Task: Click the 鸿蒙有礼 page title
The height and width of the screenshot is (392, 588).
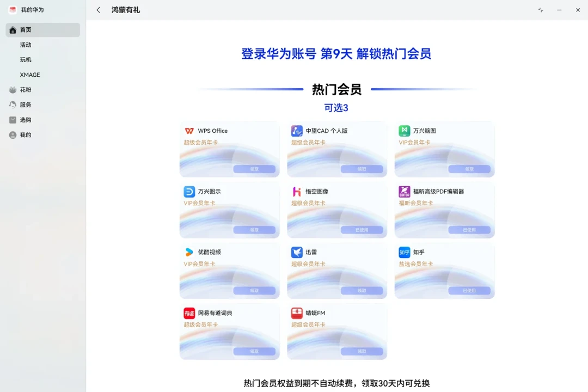Action: point(126,10)
